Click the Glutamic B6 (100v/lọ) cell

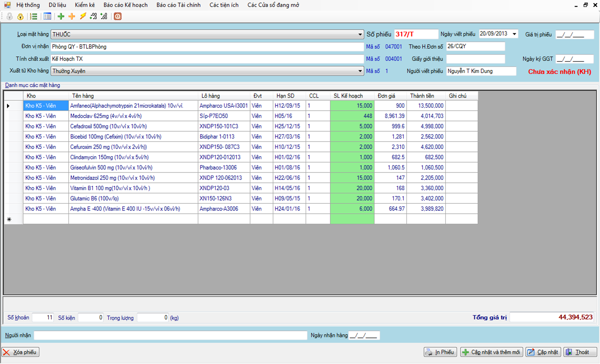click(133, 199)
